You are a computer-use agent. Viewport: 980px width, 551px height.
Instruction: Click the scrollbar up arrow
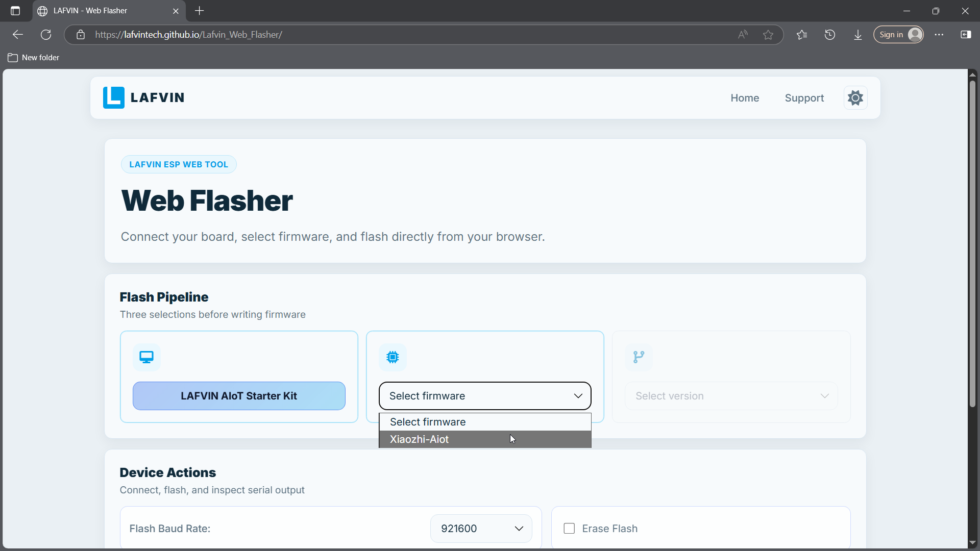[973, 74]
